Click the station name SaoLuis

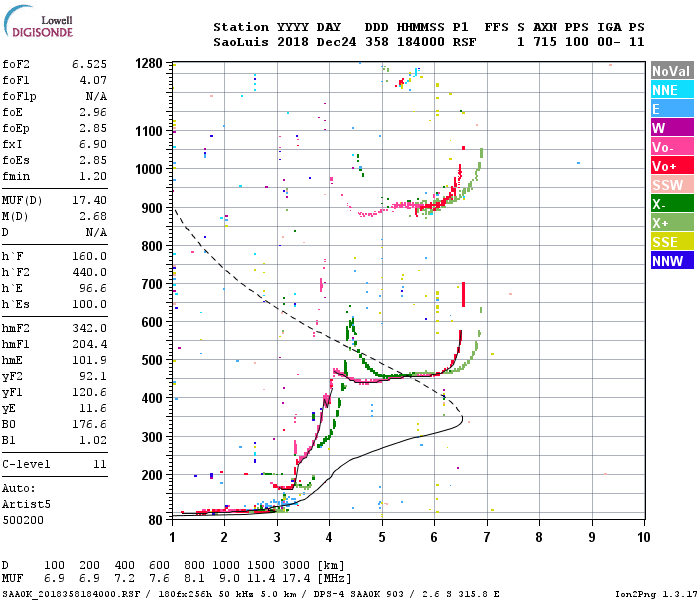(x=241, y=42)
